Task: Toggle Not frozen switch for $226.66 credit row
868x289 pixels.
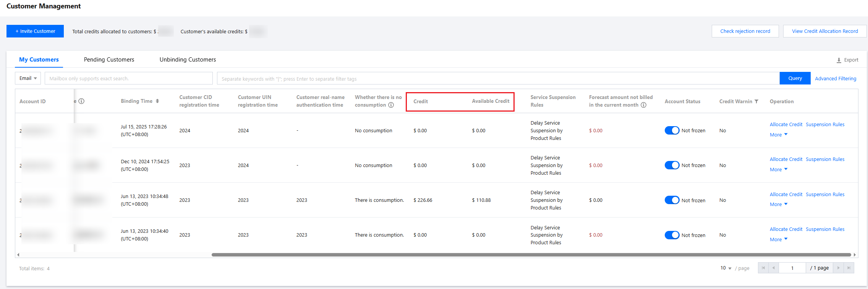Action: pos(672,200)
